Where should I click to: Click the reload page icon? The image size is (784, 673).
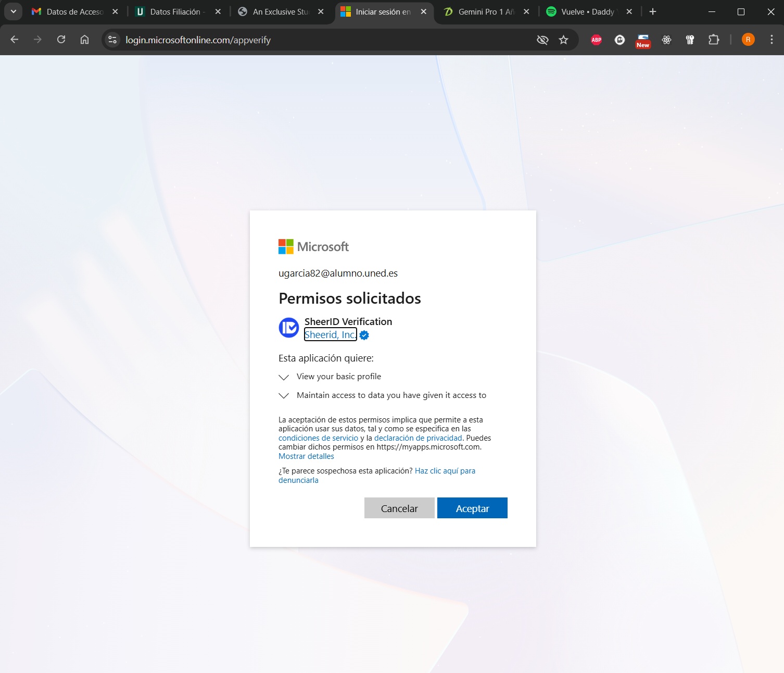click(61, 40)
